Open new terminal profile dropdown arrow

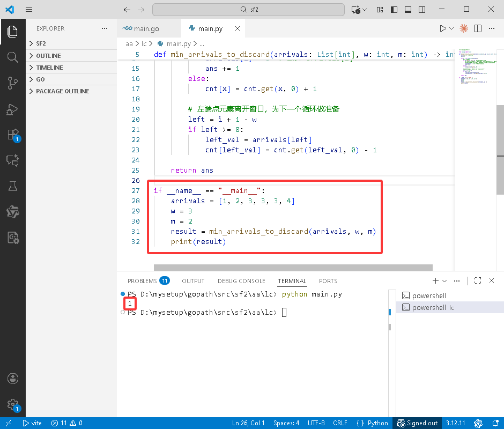pos(444,281)
